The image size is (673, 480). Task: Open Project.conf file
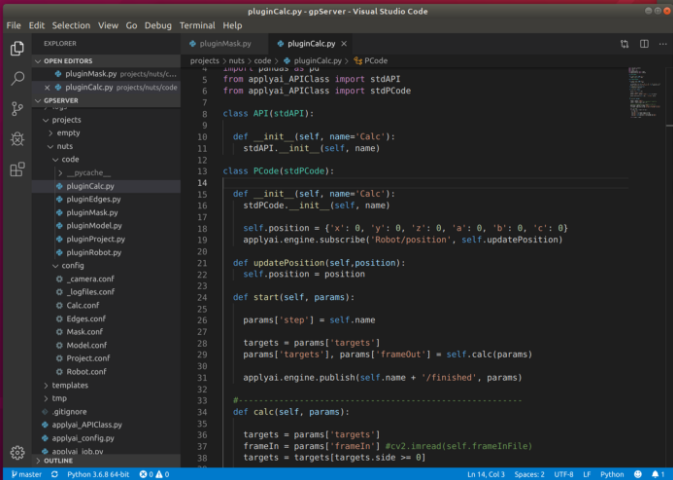coord(106,358)
